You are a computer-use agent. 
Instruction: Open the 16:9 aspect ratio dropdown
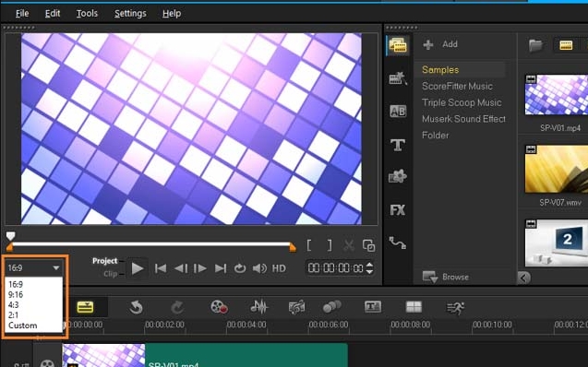[34, 267]
